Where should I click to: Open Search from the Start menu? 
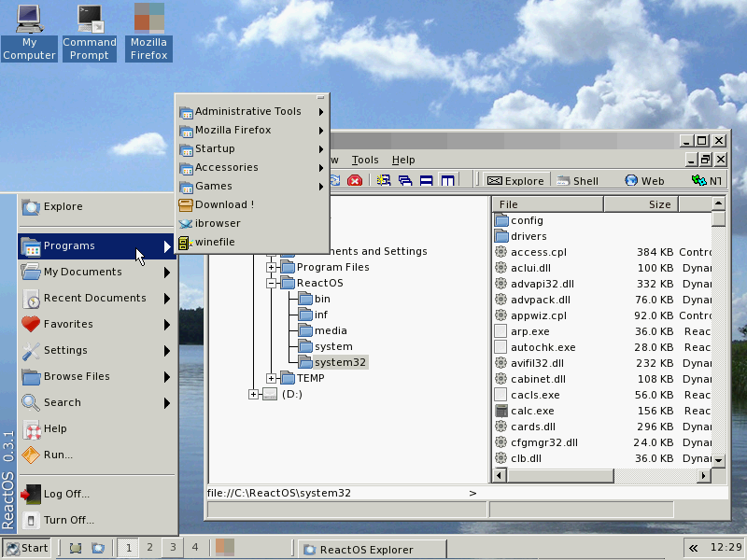(96, 403)
